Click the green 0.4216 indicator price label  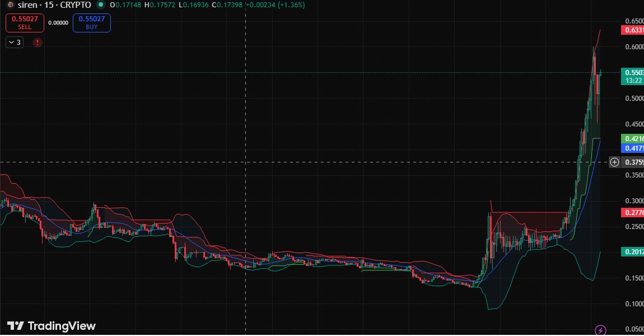pos(632,138)
